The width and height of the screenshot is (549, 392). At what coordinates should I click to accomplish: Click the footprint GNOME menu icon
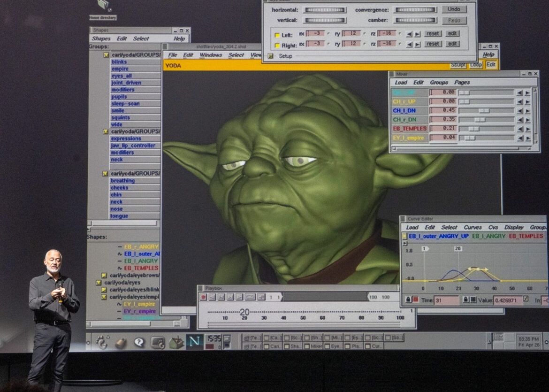[x=102, y=342]
